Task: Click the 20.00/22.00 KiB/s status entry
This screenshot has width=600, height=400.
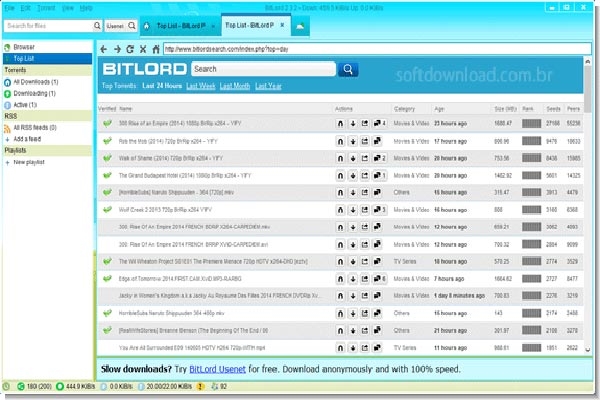Action: pyautogui.click(x=165, y=387)
